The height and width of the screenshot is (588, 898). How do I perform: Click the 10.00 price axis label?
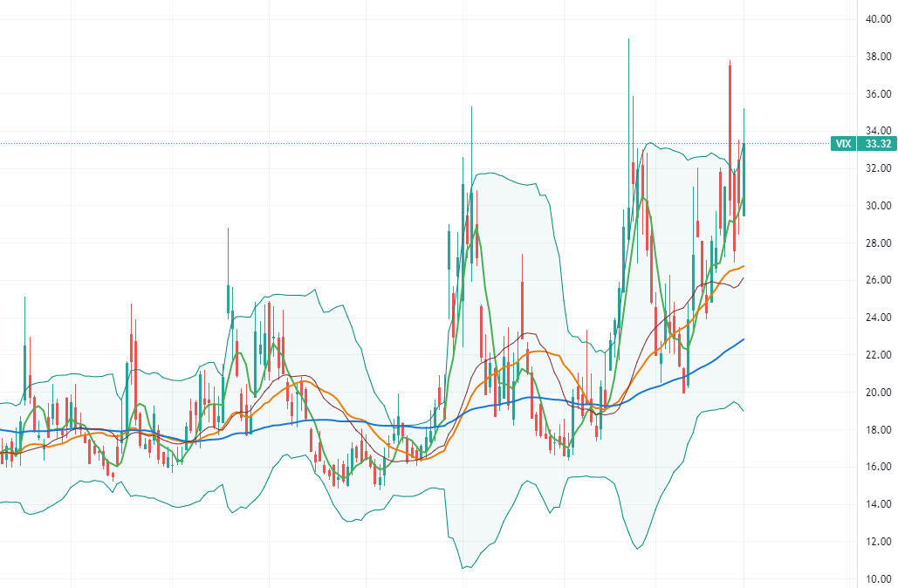coord(877,579)
